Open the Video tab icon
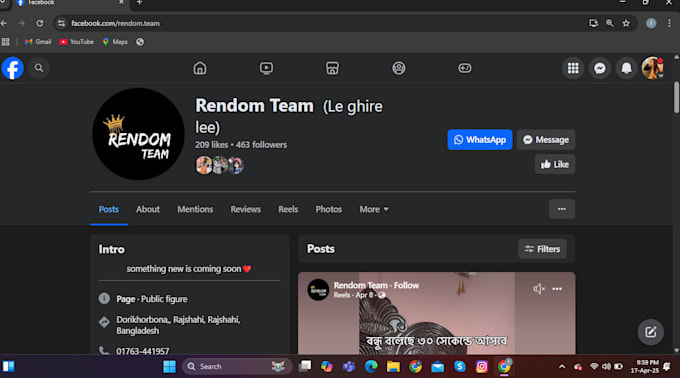The image size is (680, 378). click(266, 68)
